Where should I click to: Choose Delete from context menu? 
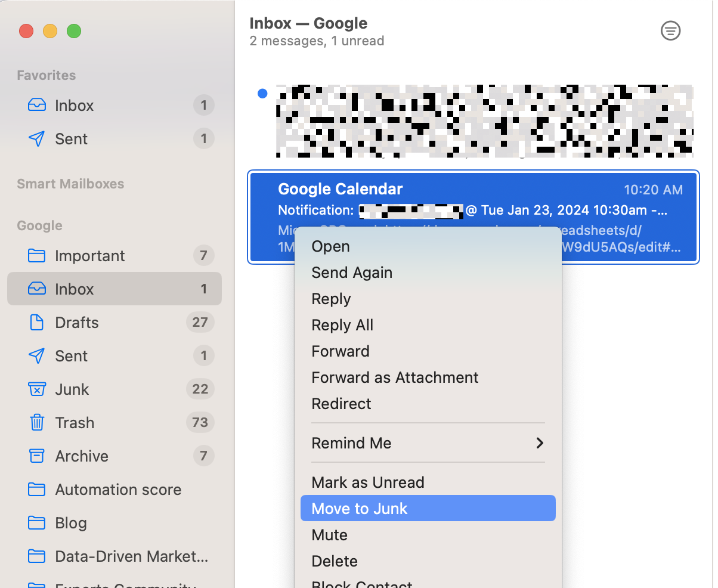(428, 561)
